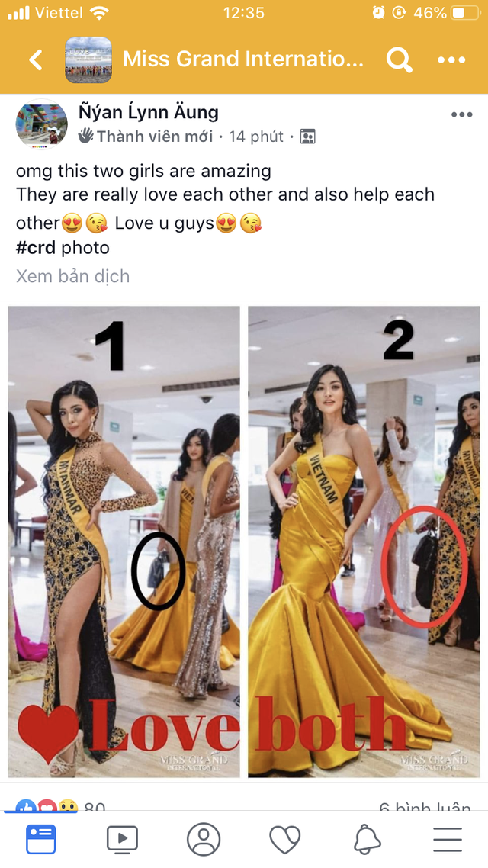Tap the group cover thumbnail in header
This screenshot has width=488, height=868.
click(x=88, y=59)
